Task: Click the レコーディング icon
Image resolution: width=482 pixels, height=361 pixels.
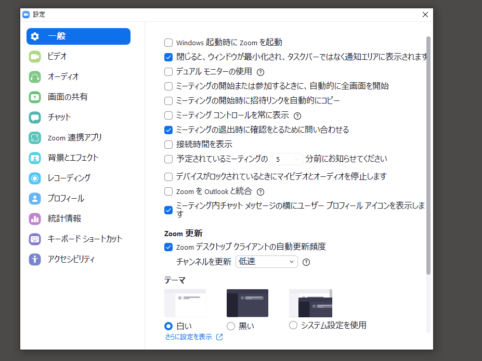Action: click(x=35, y=178)
